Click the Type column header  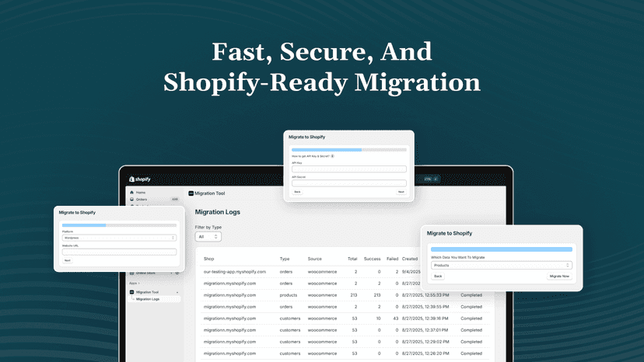click(x=285, y=259)
